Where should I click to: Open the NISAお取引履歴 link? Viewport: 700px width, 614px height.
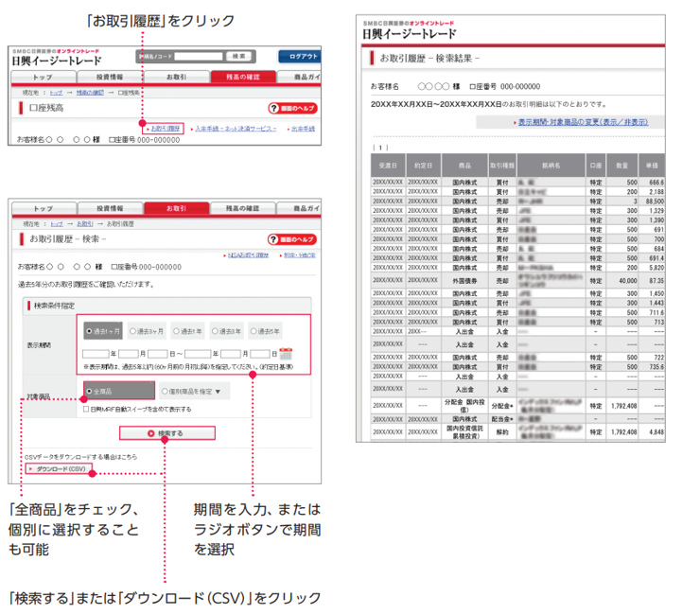[250, 255]
